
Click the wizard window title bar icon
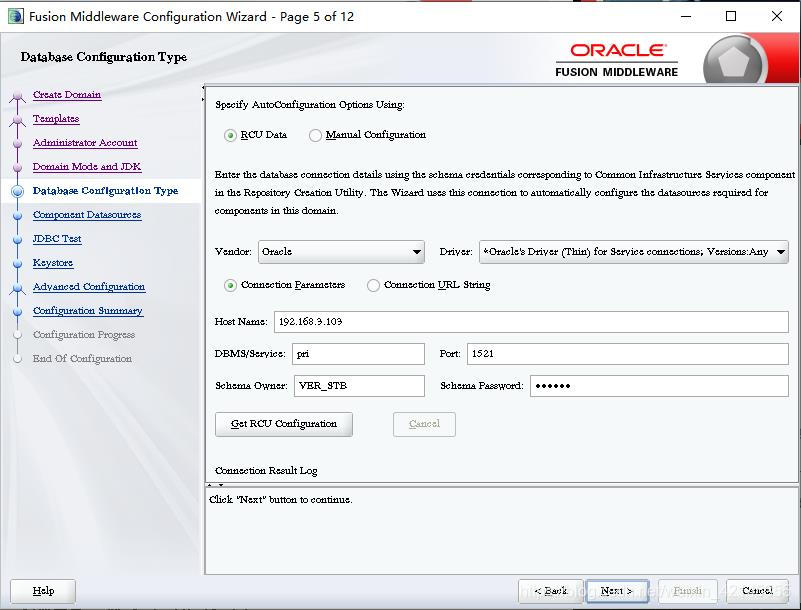16,16
